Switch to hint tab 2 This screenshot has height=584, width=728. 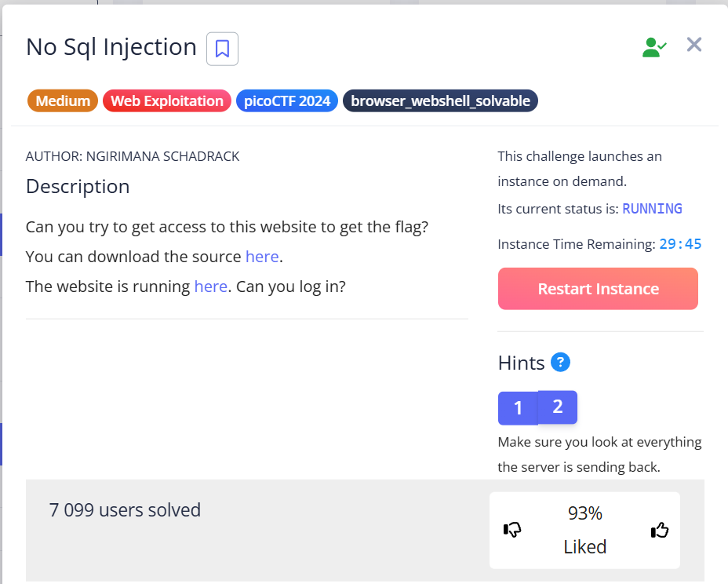558,407
